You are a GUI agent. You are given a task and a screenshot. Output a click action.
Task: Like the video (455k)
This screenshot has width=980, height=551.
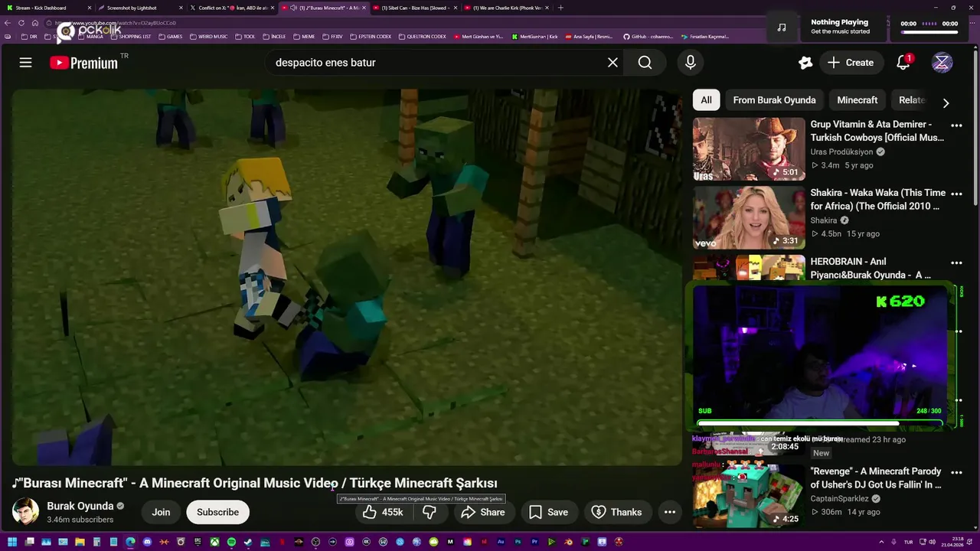pos(384,512)
